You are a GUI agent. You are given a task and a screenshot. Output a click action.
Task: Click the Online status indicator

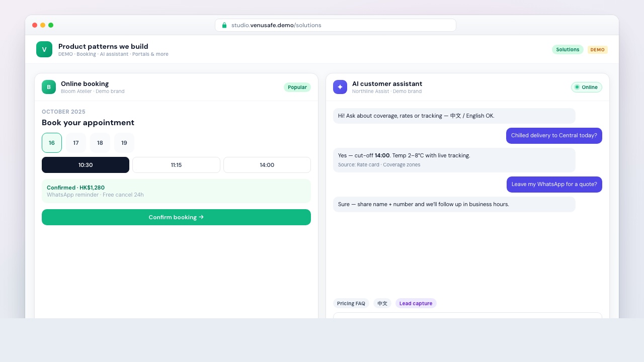587,87
